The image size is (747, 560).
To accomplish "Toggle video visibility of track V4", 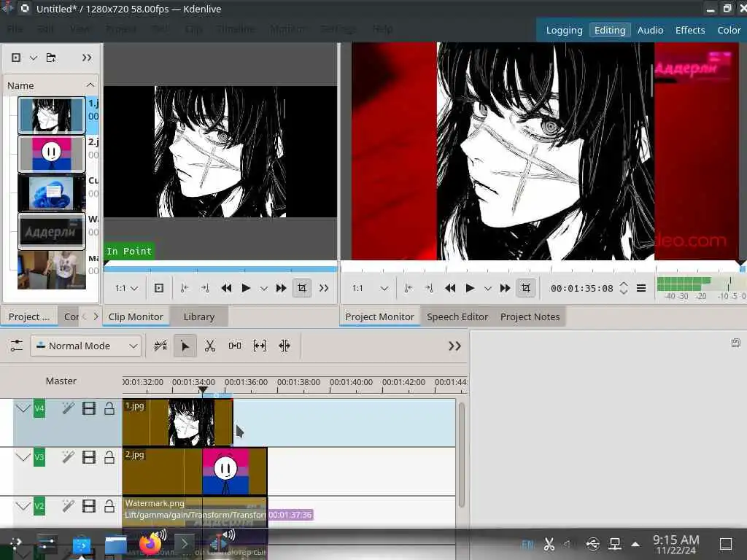I will click(88, 408).
